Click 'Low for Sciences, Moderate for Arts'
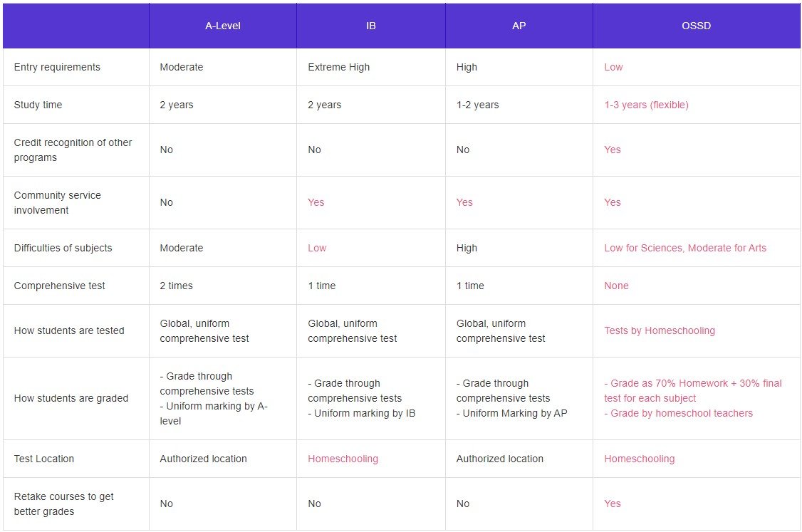Viewport: 802px width, 532px height. click(x=685, y=248)
